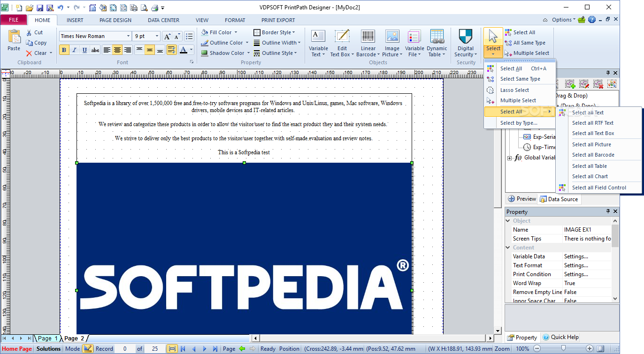
Task: Click the printer icon in quick access toolbar
Action: pos(154,8)
